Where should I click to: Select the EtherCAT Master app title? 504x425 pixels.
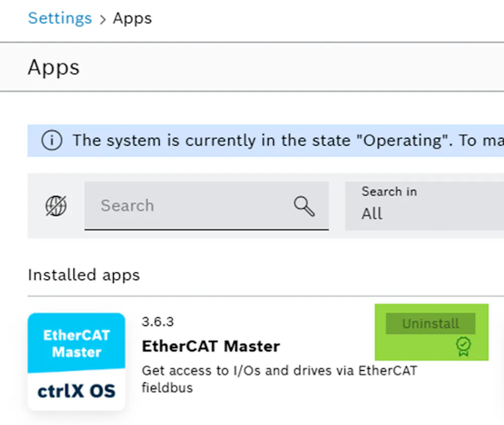click(x=211, y=346)
